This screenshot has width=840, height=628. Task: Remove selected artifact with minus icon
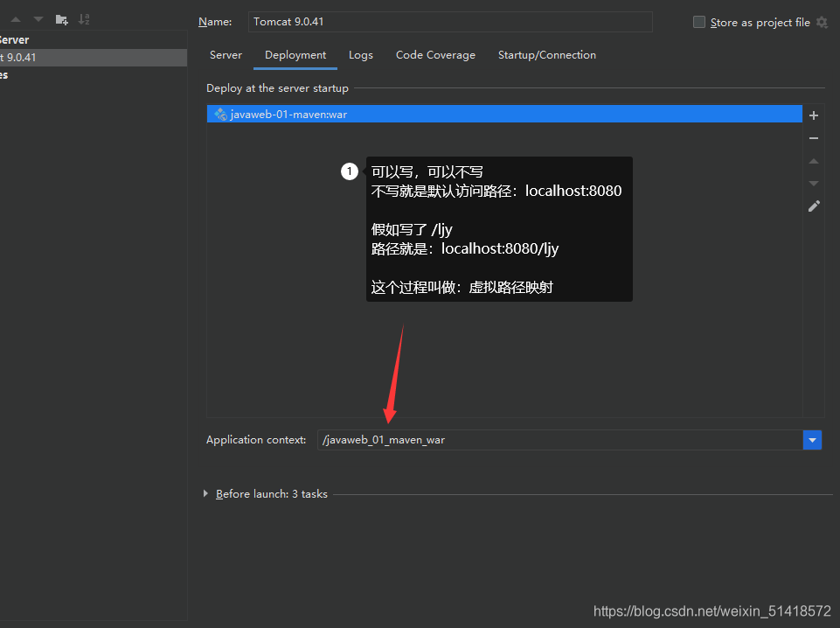click(813, 138)
